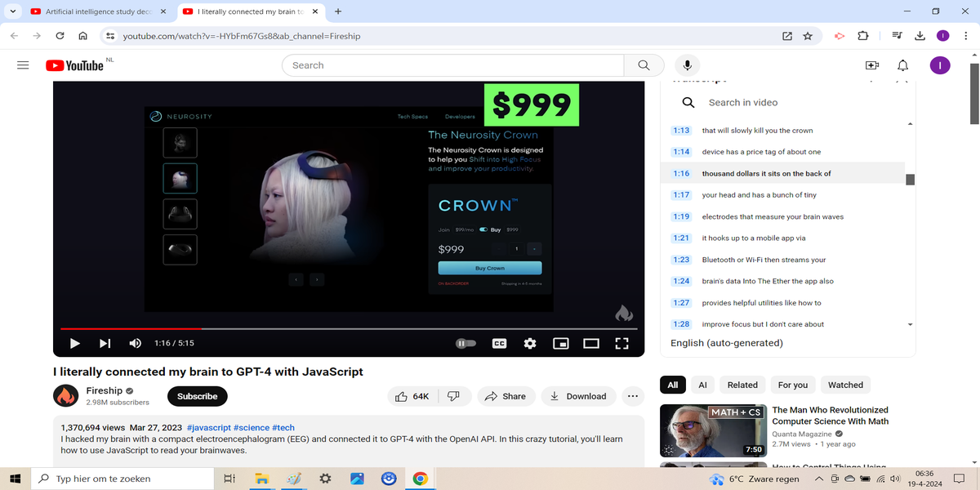Select the Related filter chip
Image resolution: width=980 pixels, height=490 pixels.
[x=742, y=385]
